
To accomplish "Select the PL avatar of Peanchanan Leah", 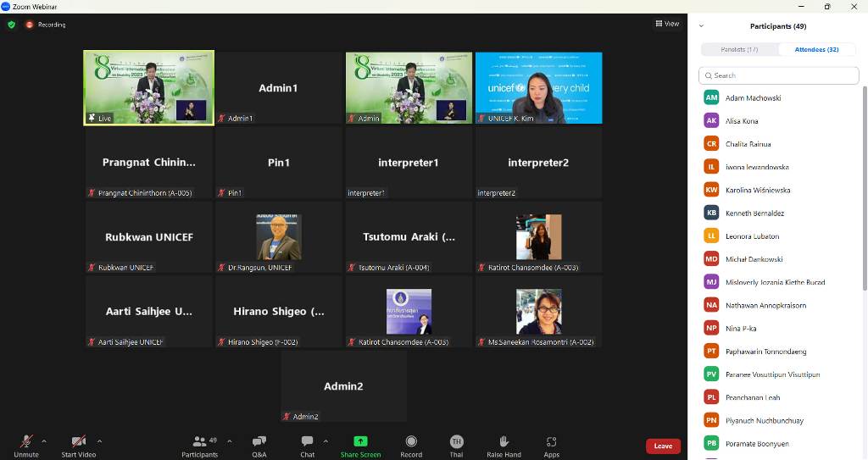I will pos(711,397).
